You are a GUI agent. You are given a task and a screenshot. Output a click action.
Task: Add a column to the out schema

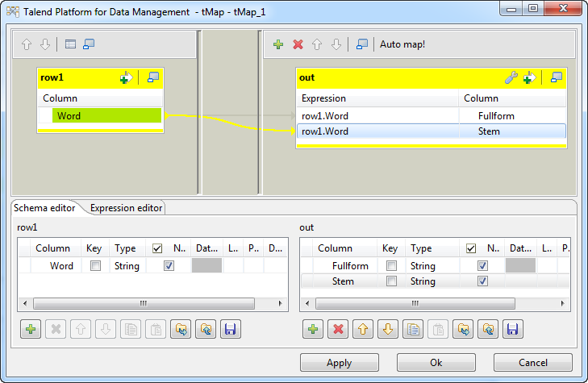pyautogui.click(x=312, y=329)
